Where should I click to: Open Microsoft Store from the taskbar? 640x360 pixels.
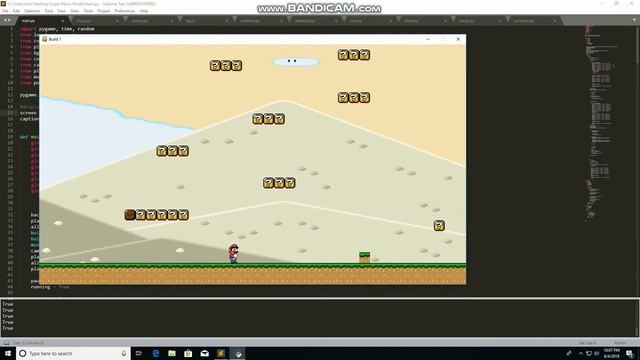[x=188, y=353]
